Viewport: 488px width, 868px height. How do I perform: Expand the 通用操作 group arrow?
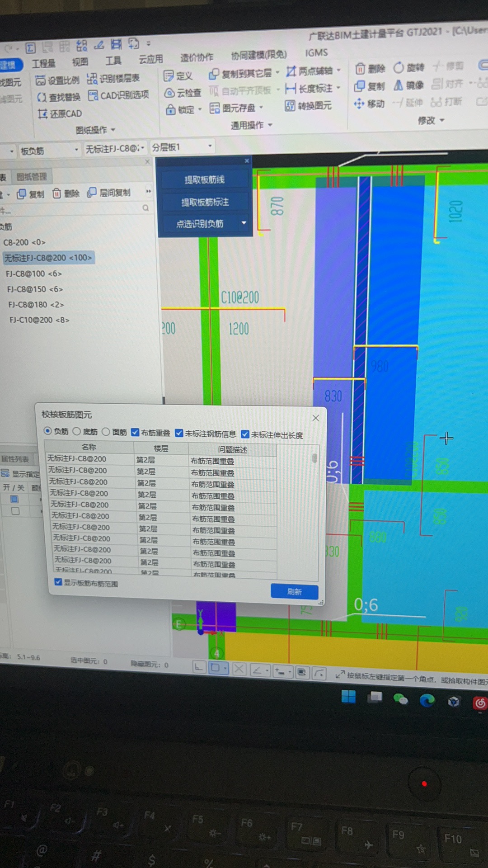click(x=270, y=124)
